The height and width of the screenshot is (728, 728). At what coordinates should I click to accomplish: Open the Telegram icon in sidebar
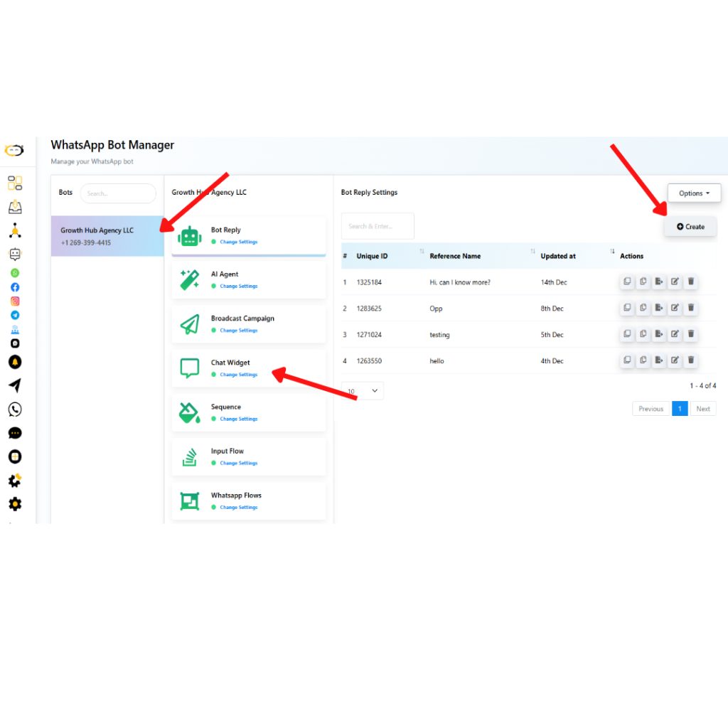15,315
